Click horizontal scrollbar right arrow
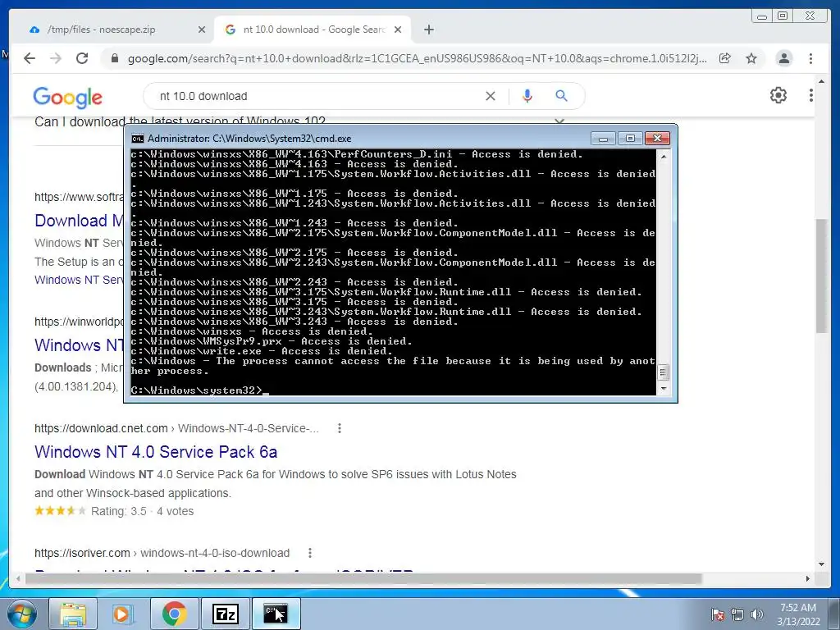Image resolution: width=840 pixels, height=630 pixels. (808, 578)
